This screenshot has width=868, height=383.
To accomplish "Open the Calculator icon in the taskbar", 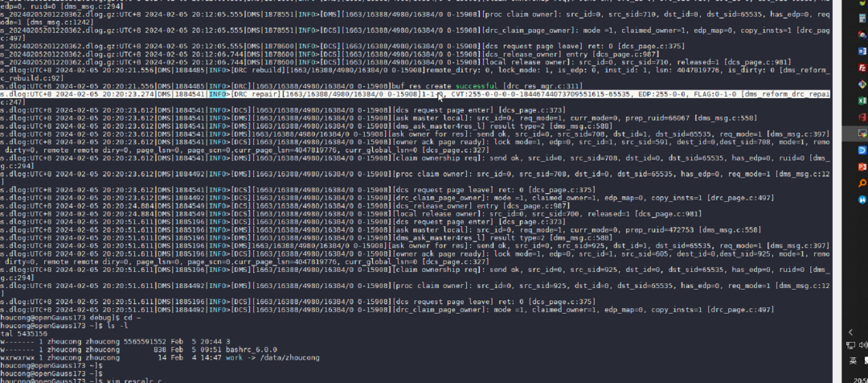I will 862,19.
